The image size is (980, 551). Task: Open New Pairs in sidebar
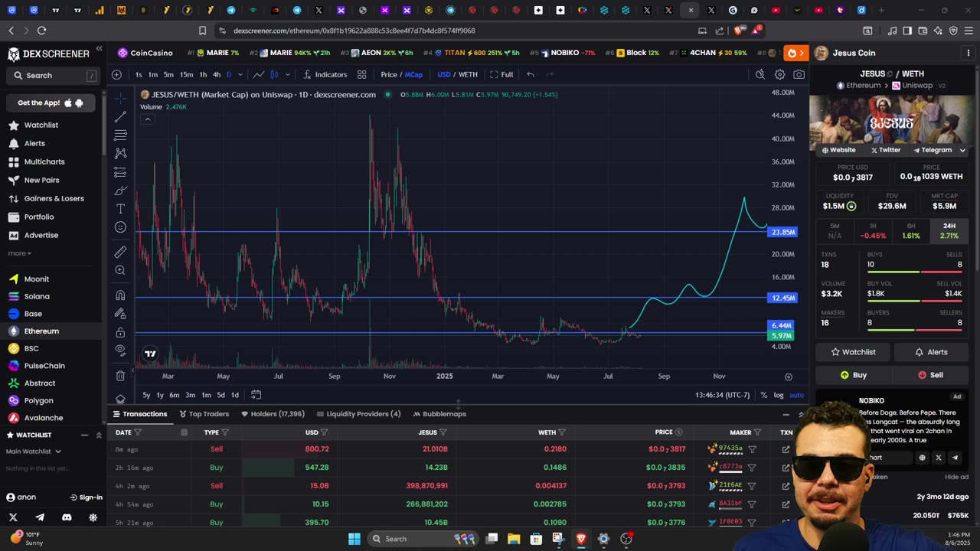(x=41, y=180)
